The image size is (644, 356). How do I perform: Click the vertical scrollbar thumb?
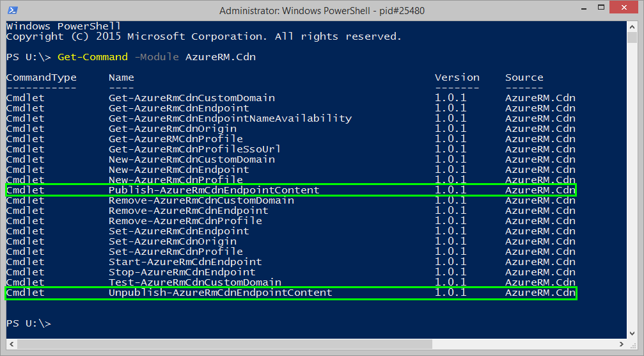point(632,37)
